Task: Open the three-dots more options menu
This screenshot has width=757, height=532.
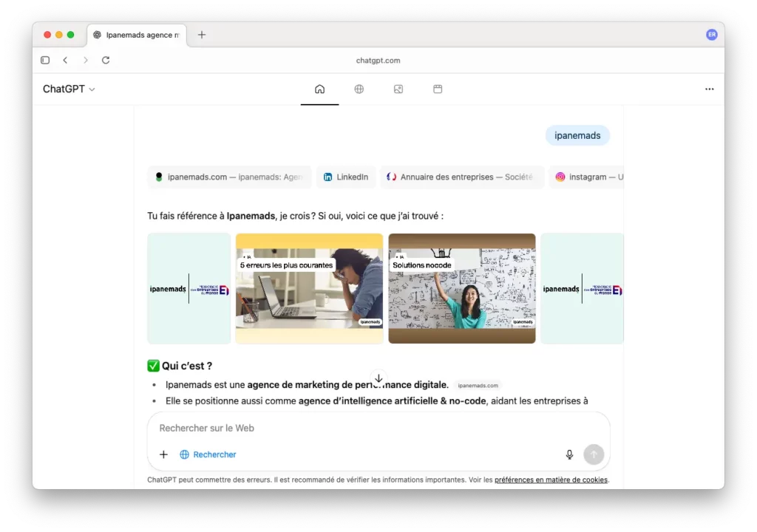Action: [x=709, y=89]
